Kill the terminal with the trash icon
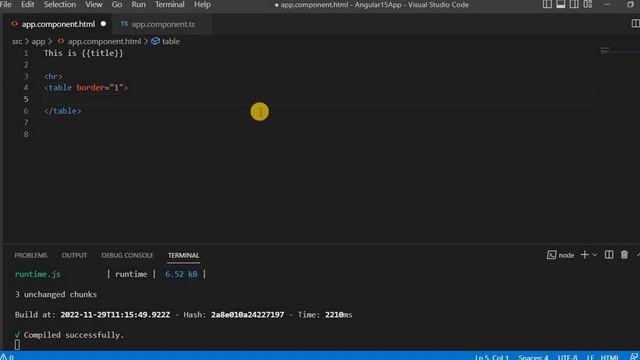This screenshot has width=640, height=360. point(624,255)
